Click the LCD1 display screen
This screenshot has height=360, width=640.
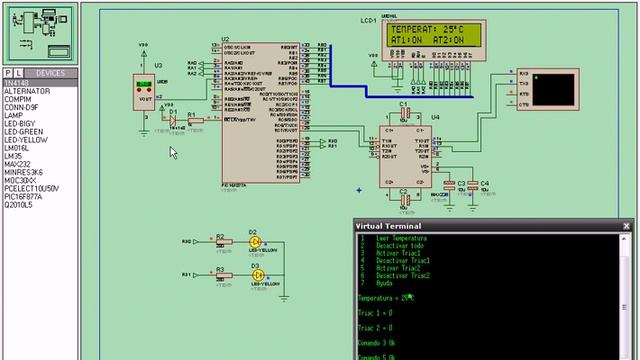434,35
